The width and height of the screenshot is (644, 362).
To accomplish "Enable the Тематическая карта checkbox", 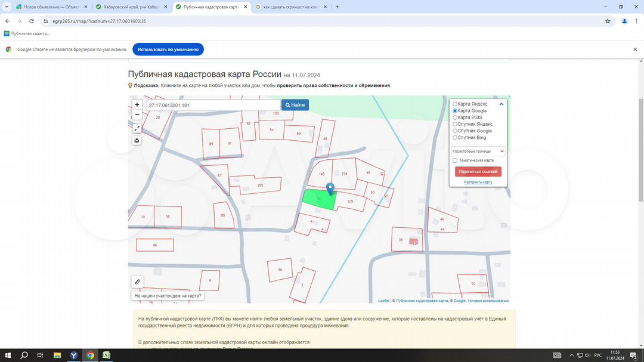I will (455, 160).
